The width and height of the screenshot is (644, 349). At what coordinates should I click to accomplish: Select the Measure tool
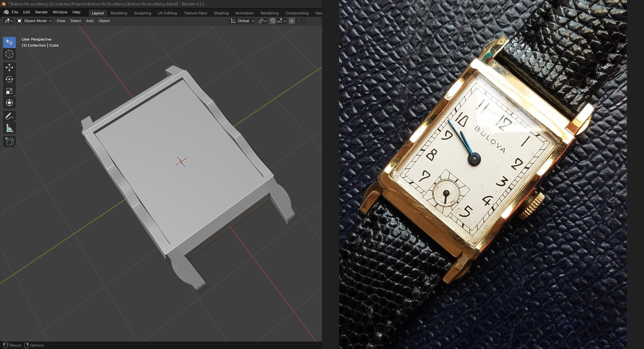coord(9,128)
